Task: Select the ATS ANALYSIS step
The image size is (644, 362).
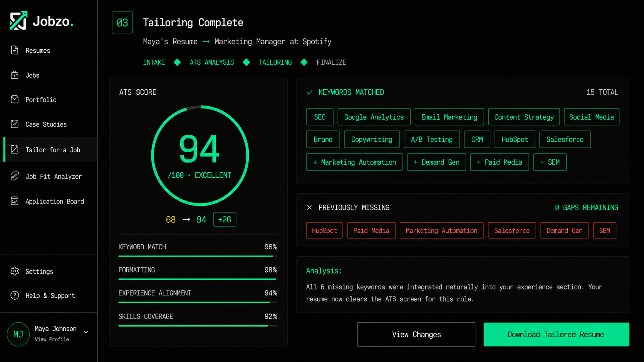Action: (212, 62)
